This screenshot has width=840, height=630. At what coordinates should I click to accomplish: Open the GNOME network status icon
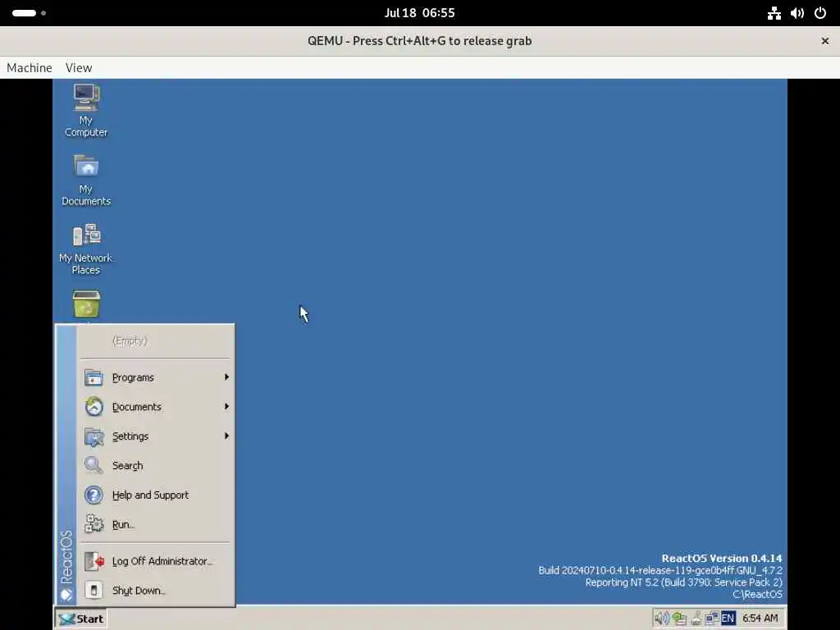[774, 13]
